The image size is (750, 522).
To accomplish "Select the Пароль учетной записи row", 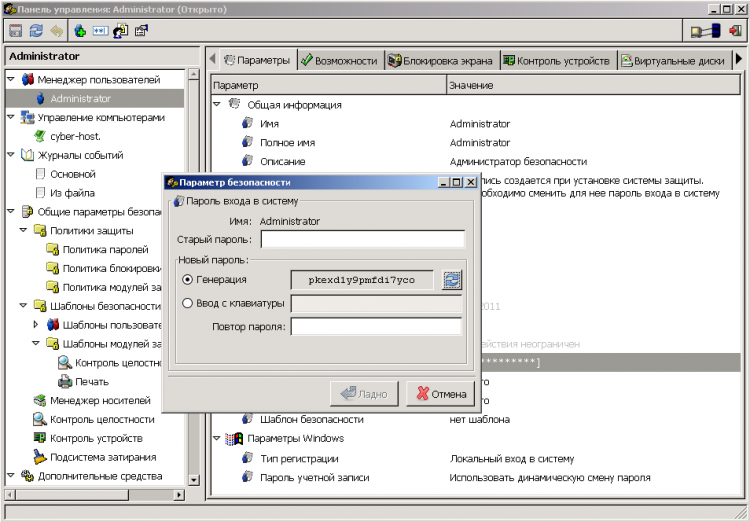I will (x=475, y=477).
